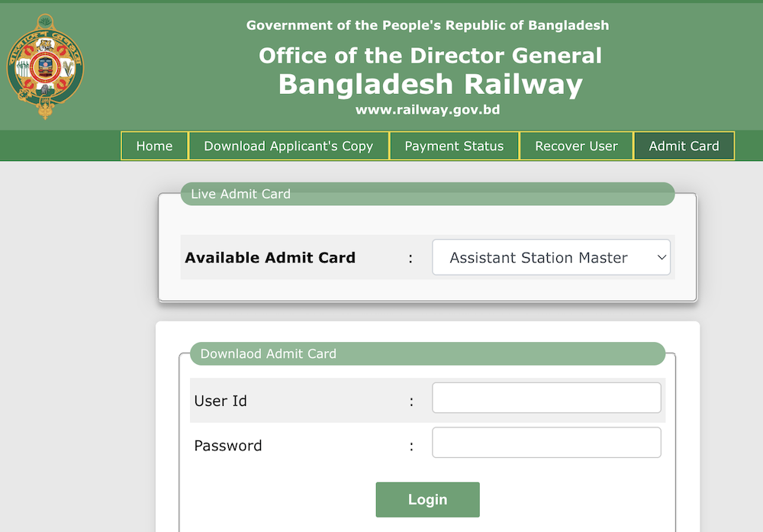Select the Recover User menu item
The height and width of the screenshot is (532, 763).
coord(576,146)
